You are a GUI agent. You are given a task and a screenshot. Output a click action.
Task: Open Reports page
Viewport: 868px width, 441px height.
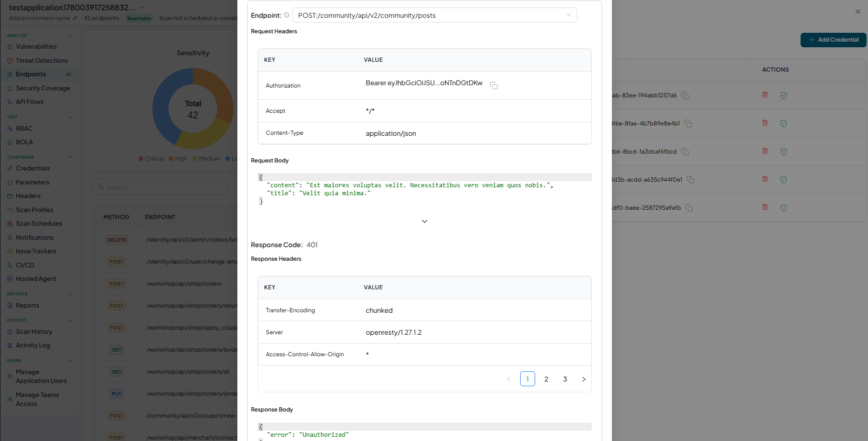coord(28,305)
